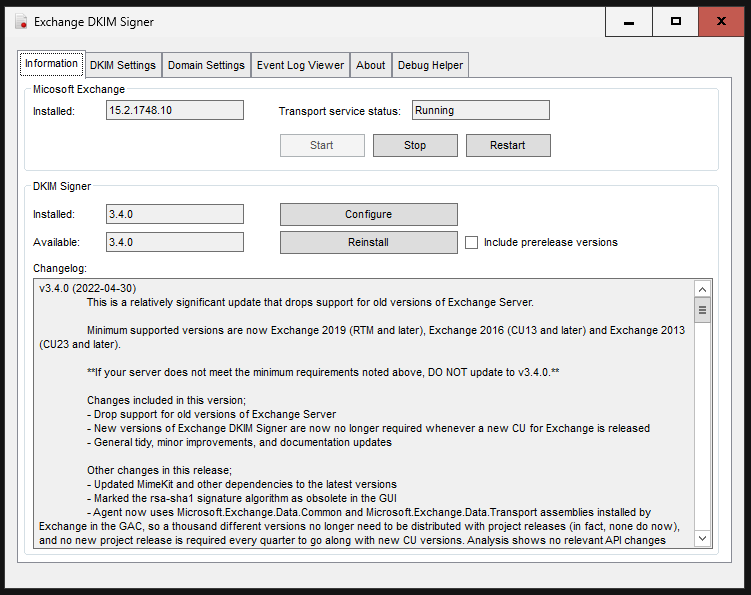Open the About tab
The width and height of the screenshot is (751, 595).
[370, 65]
